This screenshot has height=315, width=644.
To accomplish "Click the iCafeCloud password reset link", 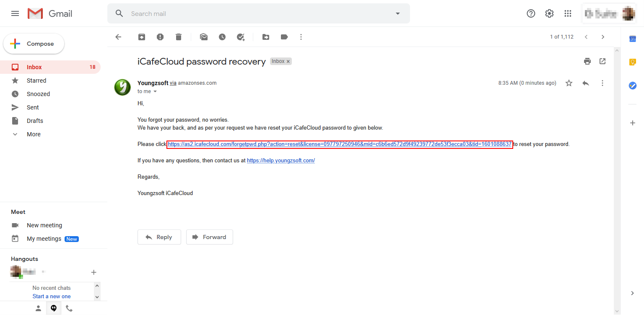I will (x=340, y=144).
